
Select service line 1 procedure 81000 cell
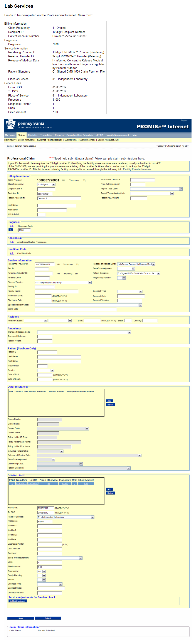pos(65,483)
